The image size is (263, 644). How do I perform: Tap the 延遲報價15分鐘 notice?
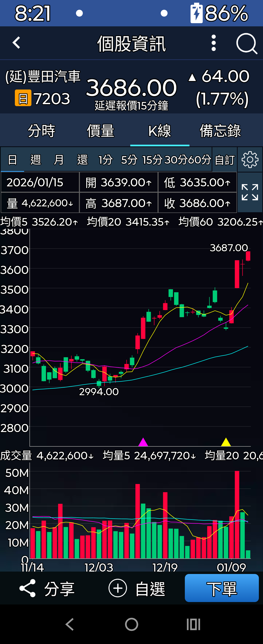131,105
